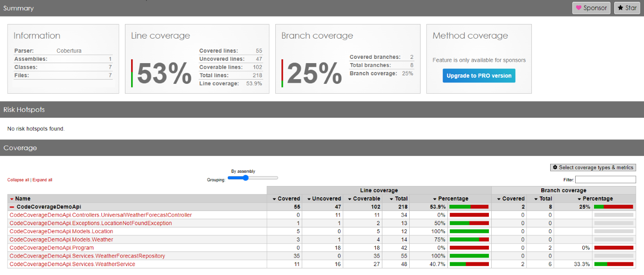Click the 53.9% line coverage bar for CodeCoverageDemoApi
The width and height of the screenshot is (644, 275).
[469, 207]
